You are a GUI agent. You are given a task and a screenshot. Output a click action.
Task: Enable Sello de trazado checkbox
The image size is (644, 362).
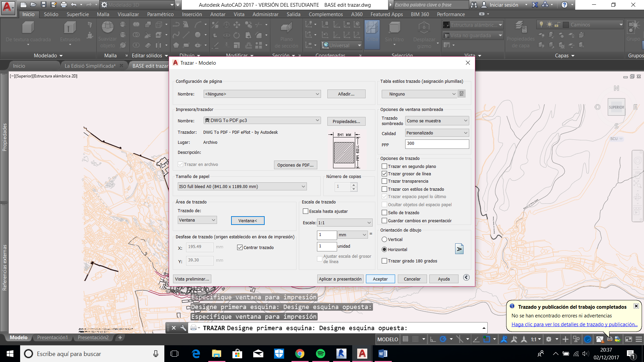pyautogui.click(x=384, y=213)
